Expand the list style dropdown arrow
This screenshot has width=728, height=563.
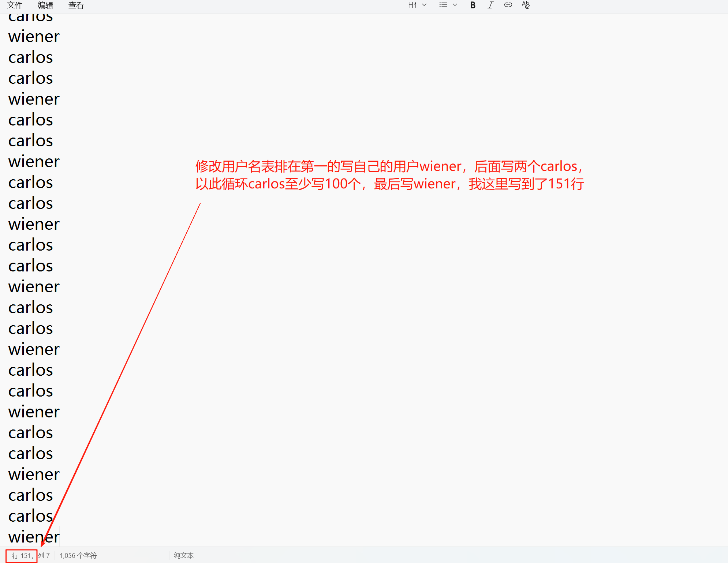pos(455,5)
